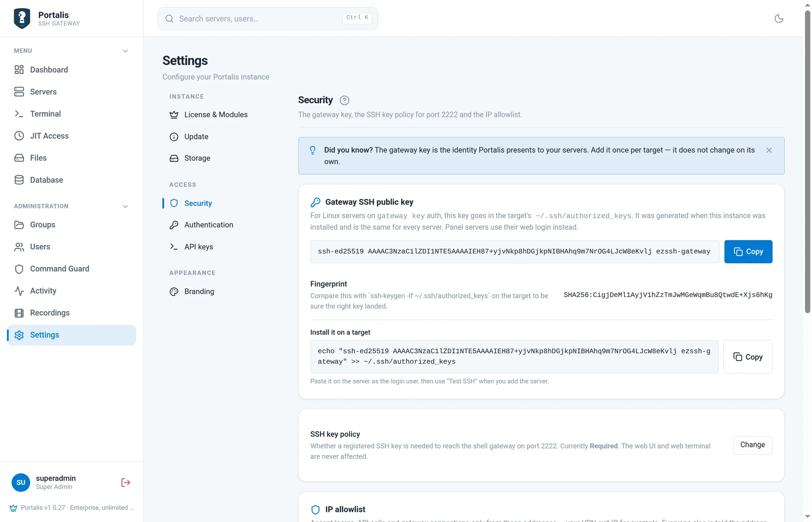Click the Branding palette icon

[x=174, y=292]
